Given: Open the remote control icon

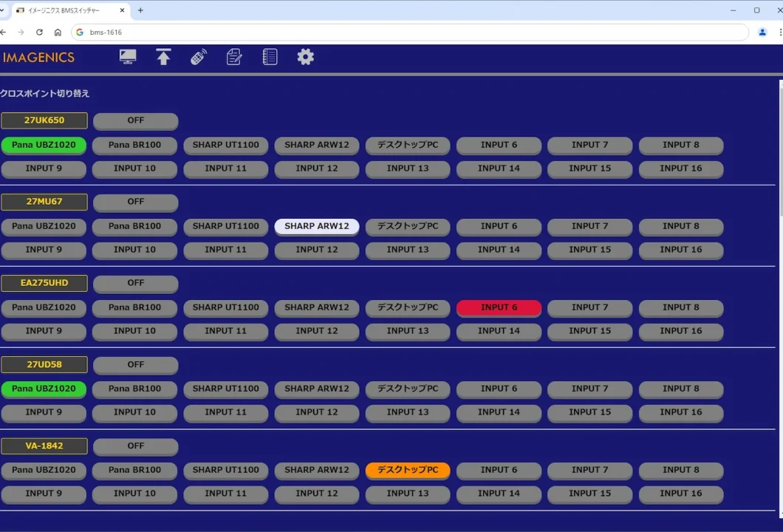Looking at the screenshot, I should click(199, 57).
